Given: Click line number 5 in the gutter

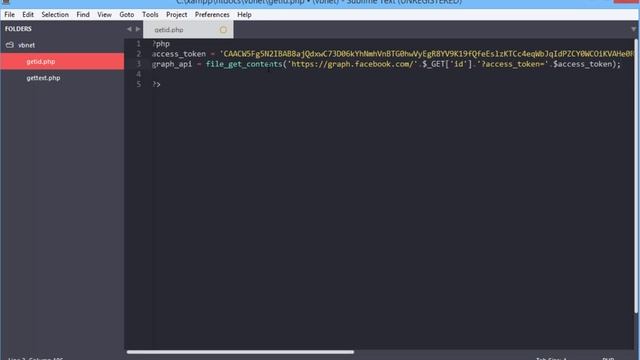Looking at the screenshot, I should coord(138,84).
